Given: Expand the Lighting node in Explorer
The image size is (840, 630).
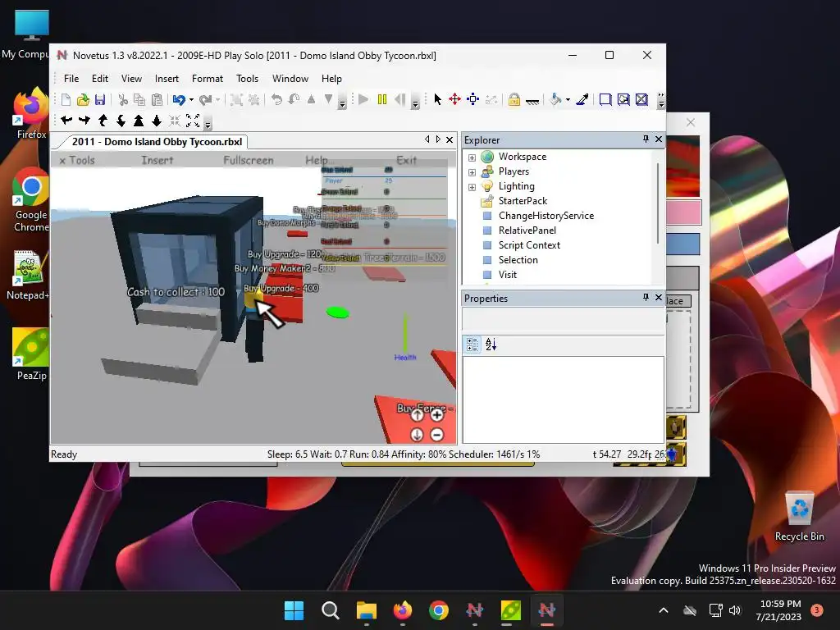Looking at the screenshot, I should pyautogui.click(x=472, y=187).
